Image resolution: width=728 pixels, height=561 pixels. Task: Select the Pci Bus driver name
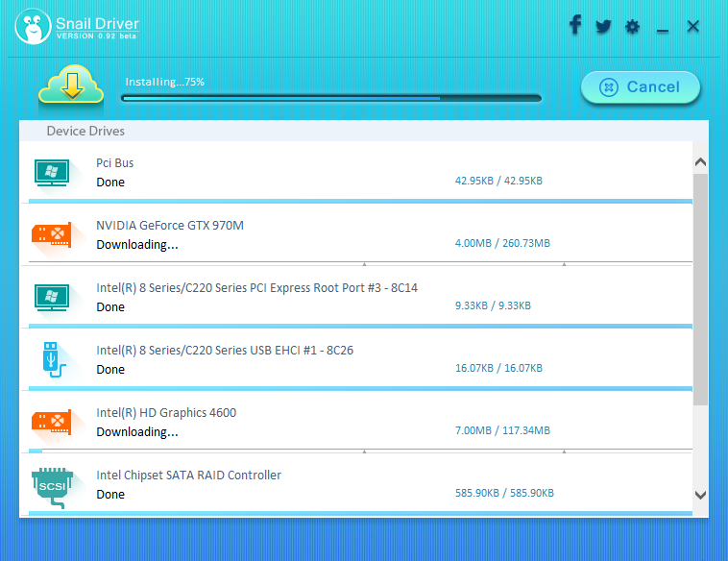(x=114, y=163)
